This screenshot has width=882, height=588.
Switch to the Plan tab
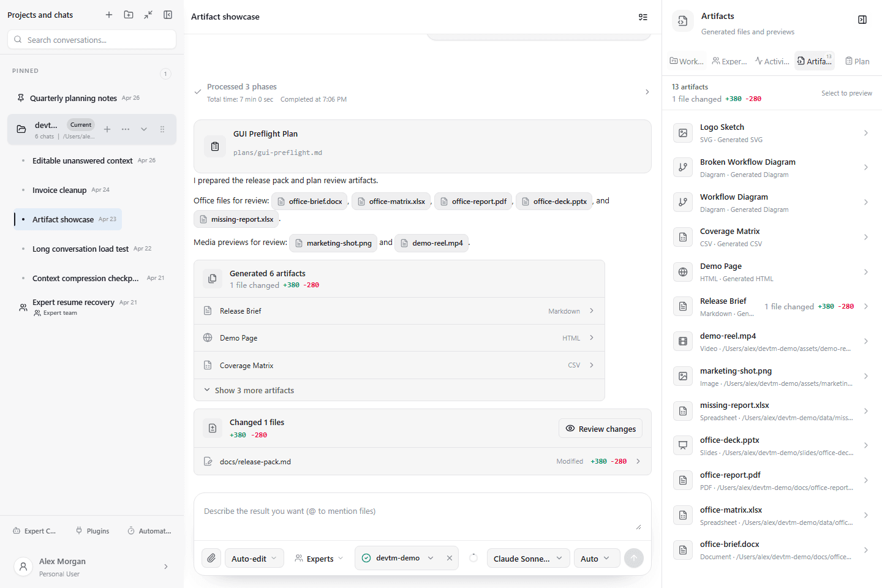(858, 61)
